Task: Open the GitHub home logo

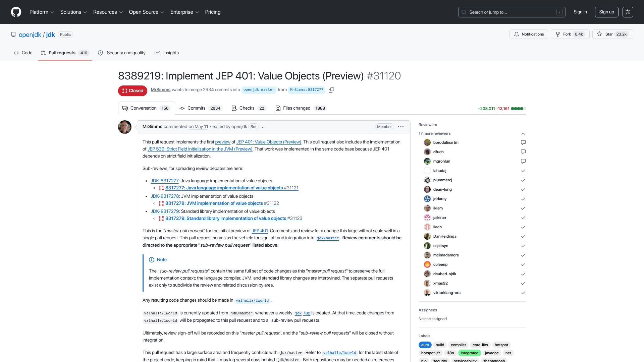Action: coord(16,12)
